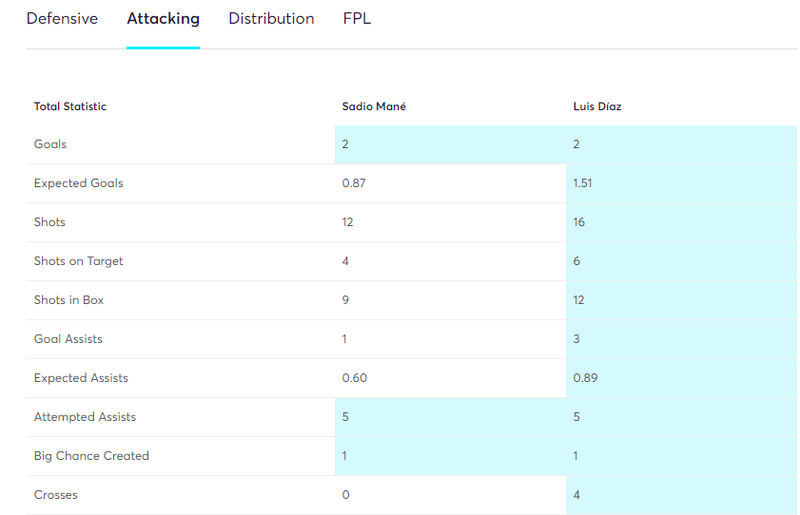
Task: Select the Expected Assists row label
Action: click(x=81, y=378)
